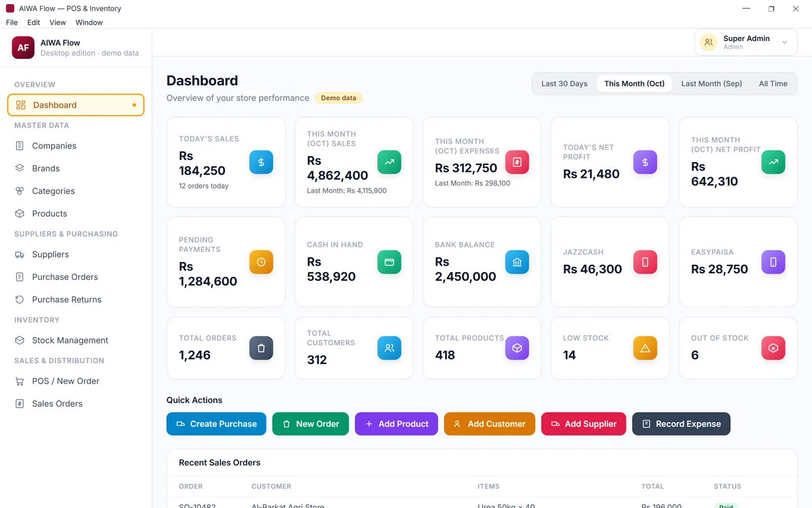Select the Last 30 Days range tab
This screenshot has height=508, width=812.
point(564,84)
